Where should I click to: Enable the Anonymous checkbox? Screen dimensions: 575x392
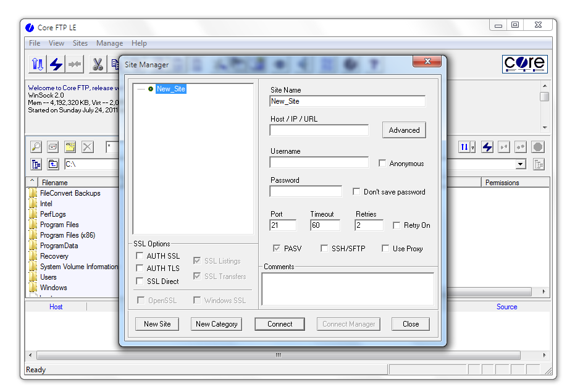pos(383,164)
